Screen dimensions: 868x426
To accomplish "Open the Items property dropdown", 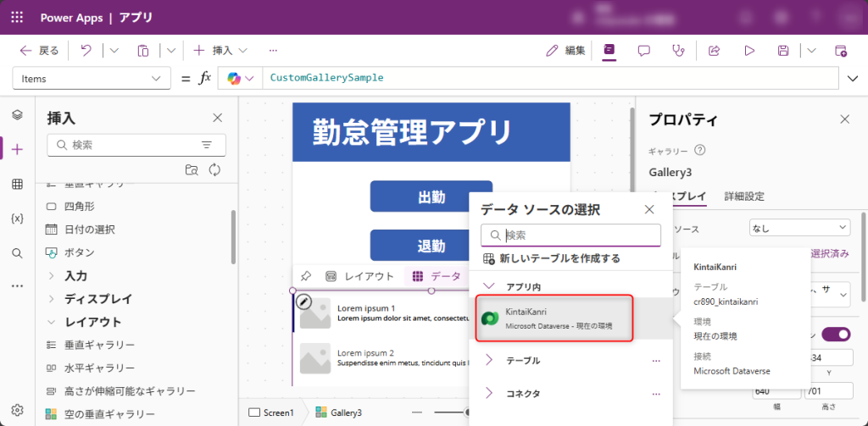I will 92,79.
